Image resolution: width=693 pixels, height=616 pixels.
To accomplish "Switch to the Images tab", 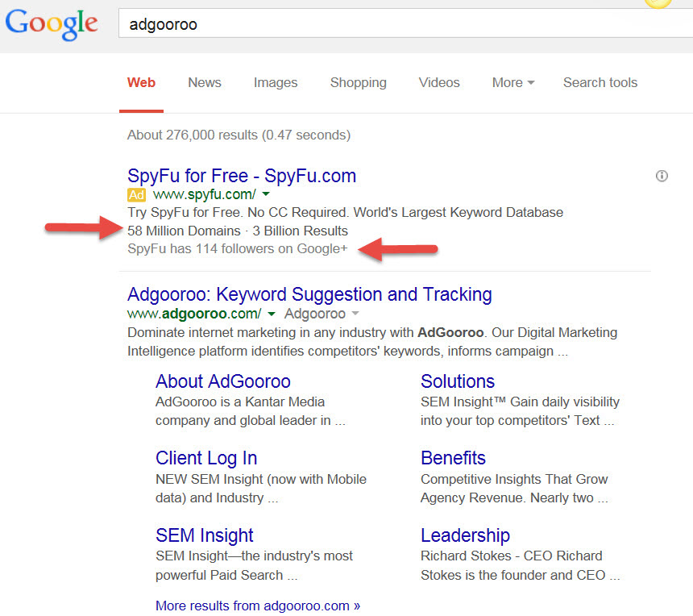I will pos(276,82).
